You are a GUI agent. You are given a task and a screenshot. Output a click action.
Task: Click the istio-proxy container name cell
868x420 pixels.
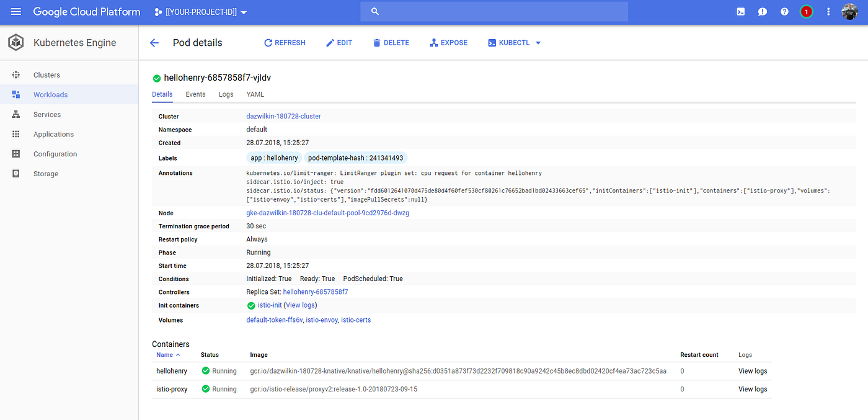172,390
